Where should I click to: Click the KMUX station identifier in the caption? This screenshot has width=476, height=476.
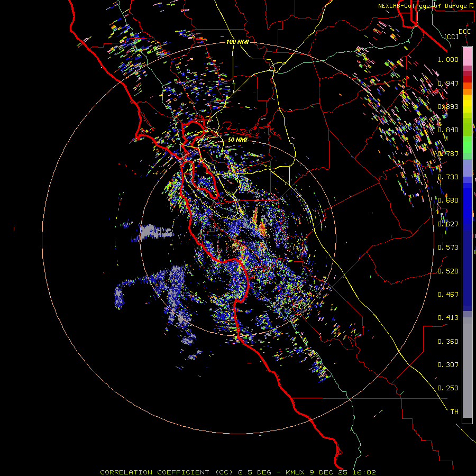[x=295, y=472]
